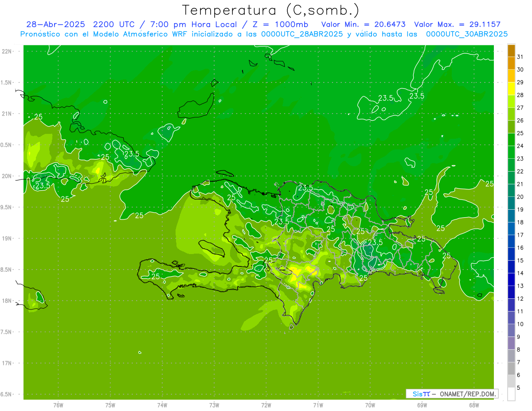Click the date text "28-Abr-2025"
Image resolution: width=532 pixels, height=411 pixels.
55,24
